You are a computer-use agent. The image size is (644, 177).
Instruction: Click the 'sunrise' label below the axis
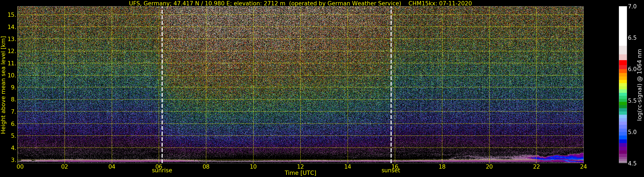162,171
